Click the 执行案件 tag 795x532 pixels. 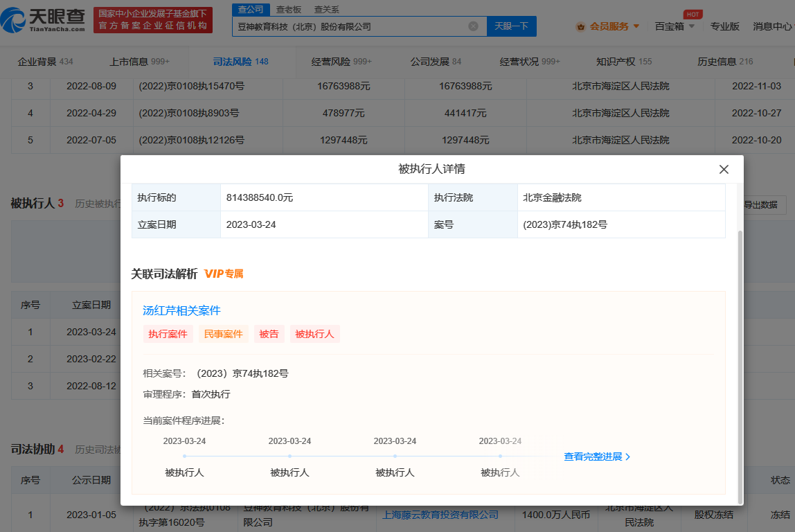pyautogui.click(x=168, y=334)
